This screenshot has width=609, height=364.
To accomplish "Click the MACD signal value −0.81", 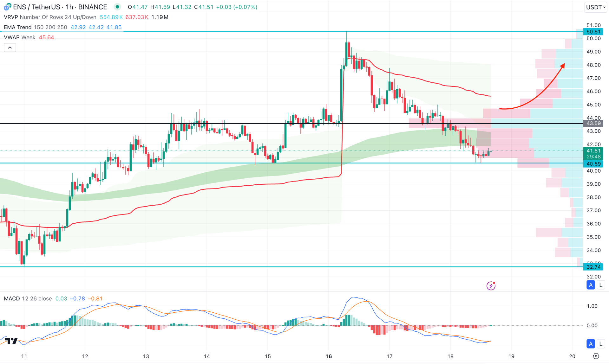I will coord(95,298).
